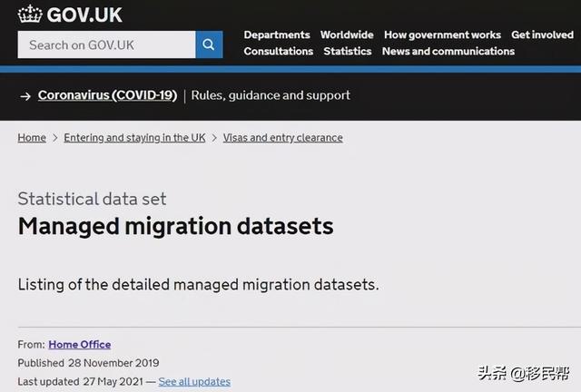Open the Consultations page
The image size is (581, 392).
click(x=278, y=52)
